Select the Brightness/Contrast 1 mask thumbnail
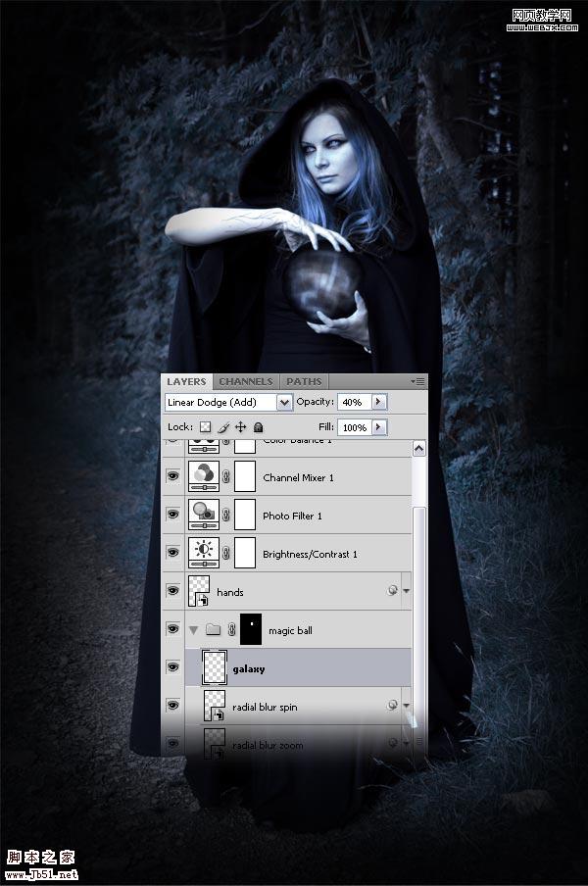The height and width of the screenshot is (886, 588). [x=245, y=552]
